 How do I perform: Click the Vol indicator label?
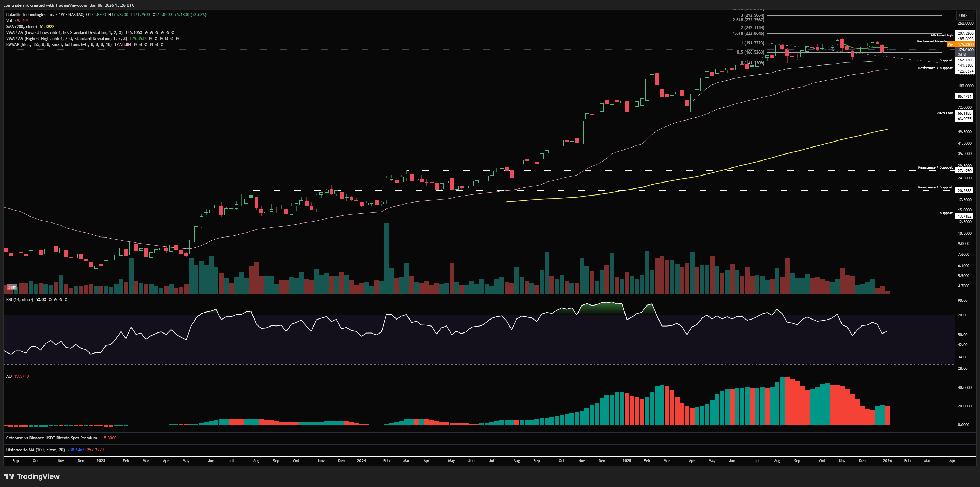click(9, 21)
